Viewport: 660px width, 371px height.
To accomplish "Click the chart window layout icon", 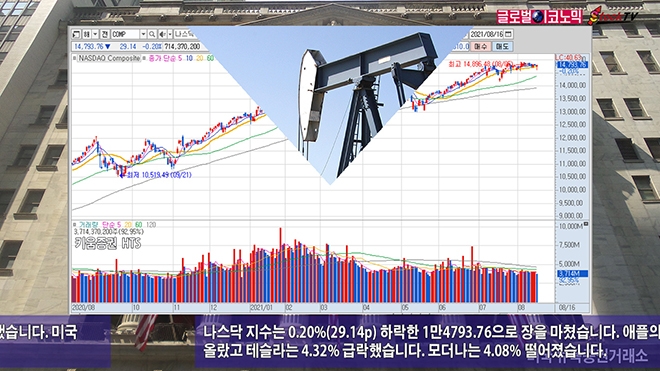I will (x=76, y=34).
